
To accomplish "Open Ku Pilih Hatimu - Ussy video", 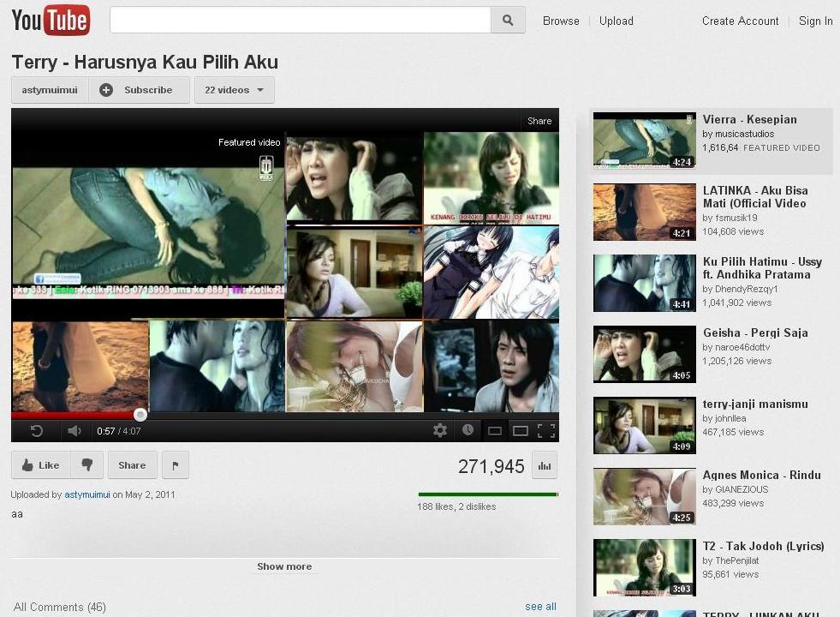I will click(x=762, y=268).
